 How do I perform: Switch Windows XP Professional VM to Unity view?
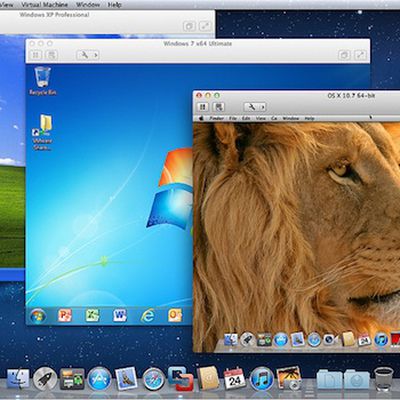pyautogui.click(x=189, y=26)
